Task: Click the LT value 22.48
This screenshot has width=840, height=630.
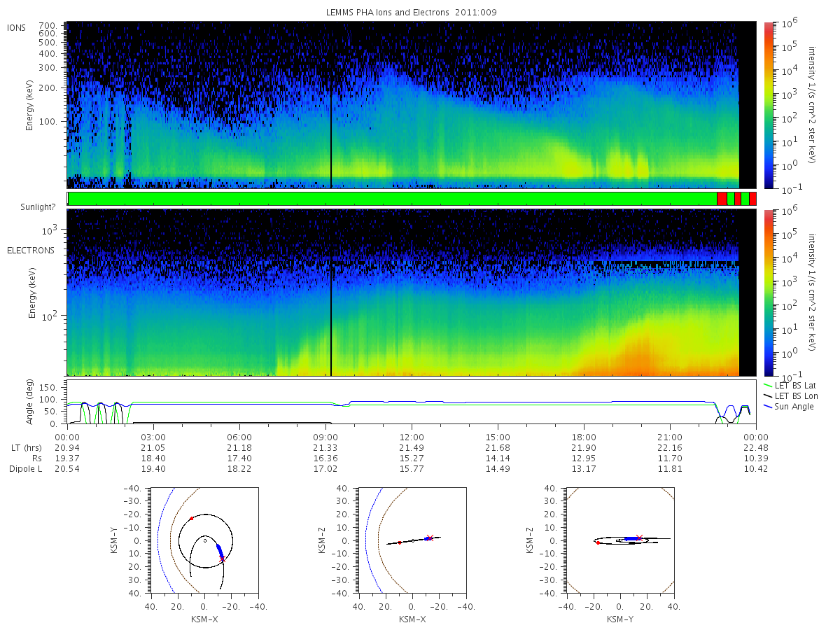Action: (756, 447)
